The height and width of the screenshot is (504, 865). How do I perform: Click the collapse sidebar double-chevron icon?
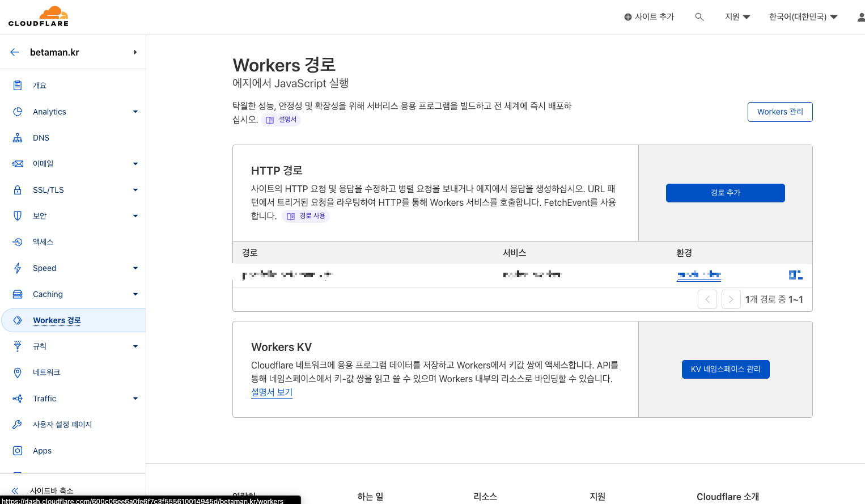click(x=15, y=491)
